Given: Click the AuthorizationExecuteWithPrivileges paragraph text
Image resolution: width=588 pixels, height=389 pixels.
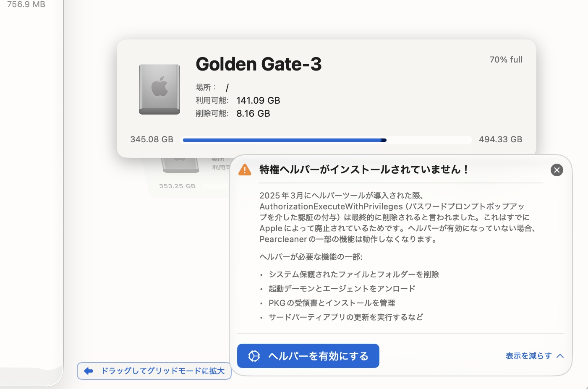Looking at the screenshot, I should click(x=398, y=217).
